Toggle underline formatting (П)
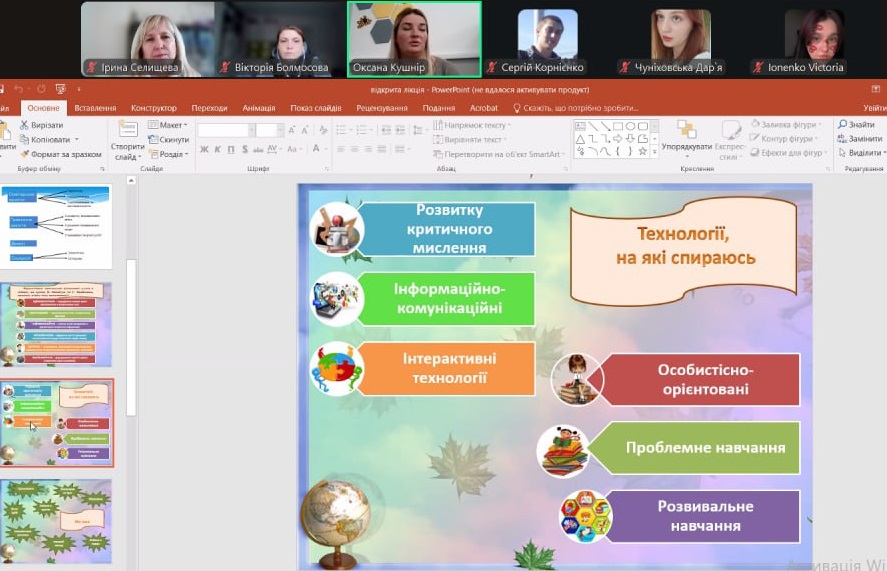887x571 pixels. [x=231, y=149]
